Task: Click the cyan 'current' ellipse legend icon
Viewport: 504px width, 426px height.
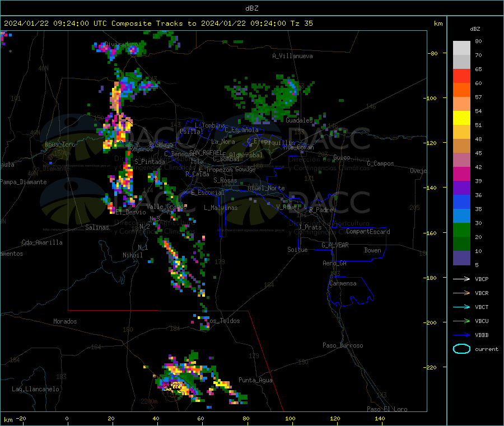Action: point(461,349)
